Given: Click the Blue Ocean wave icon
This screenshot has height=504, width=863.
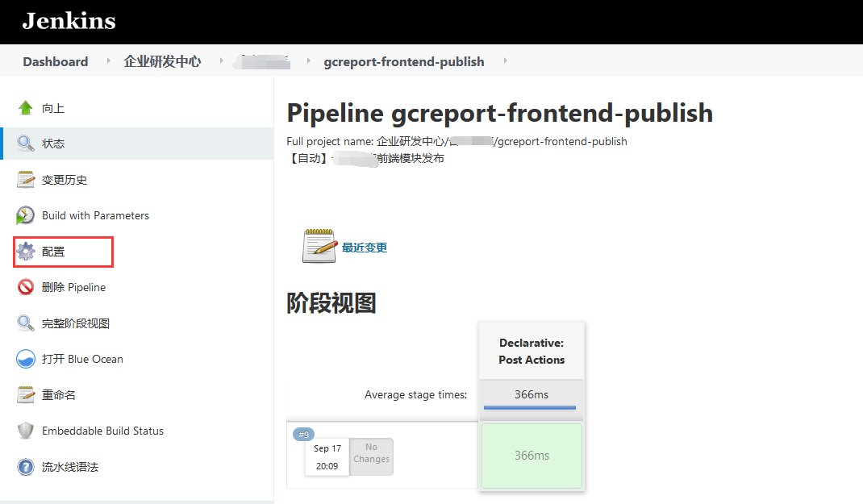Looking at the screenshot, I should coord(25,359).
